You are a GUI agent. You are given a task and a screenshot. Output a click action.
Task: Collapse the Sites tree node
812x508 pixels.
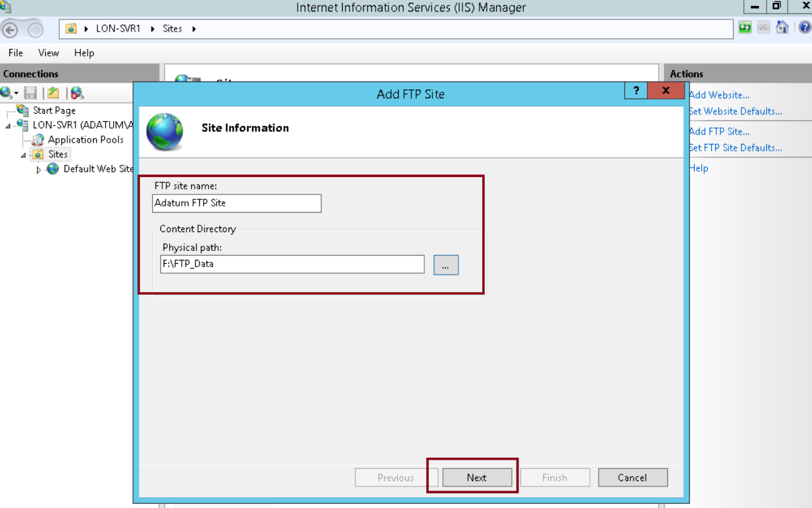(x=24, y=155)
